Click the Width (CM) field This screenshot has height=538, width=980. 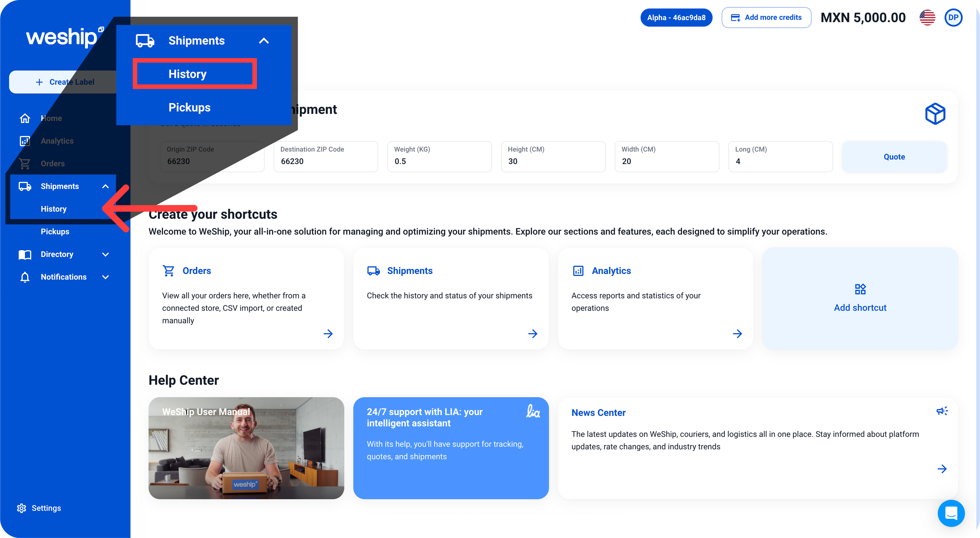(x=667, y=157)
